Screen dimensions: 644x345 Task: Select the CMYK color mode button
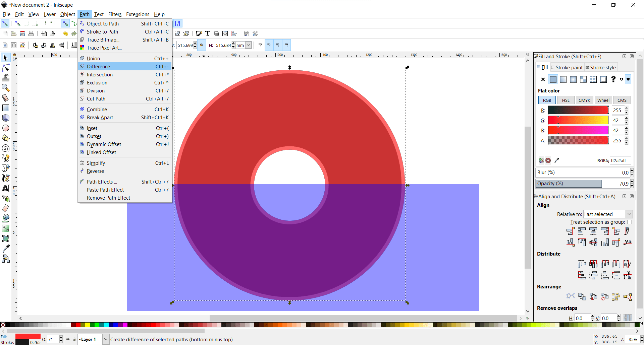(584, 100)
